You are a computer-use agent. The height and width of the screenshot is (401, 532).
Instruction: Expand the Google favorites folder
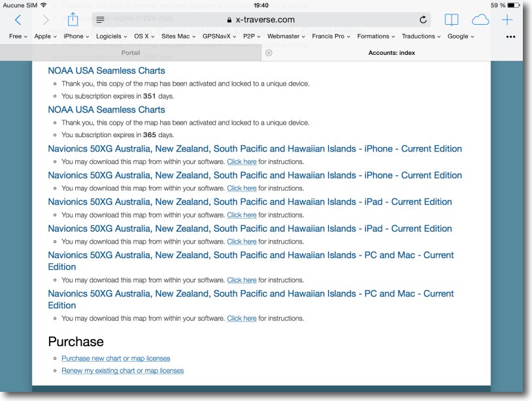(x=461, y=37)
